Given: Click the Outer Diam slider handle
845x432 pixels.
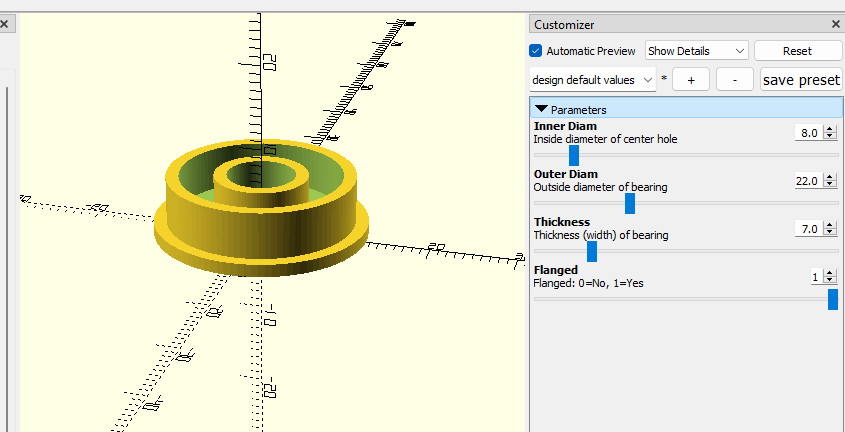Looking at the screenshot, I should tap(629, 204).
